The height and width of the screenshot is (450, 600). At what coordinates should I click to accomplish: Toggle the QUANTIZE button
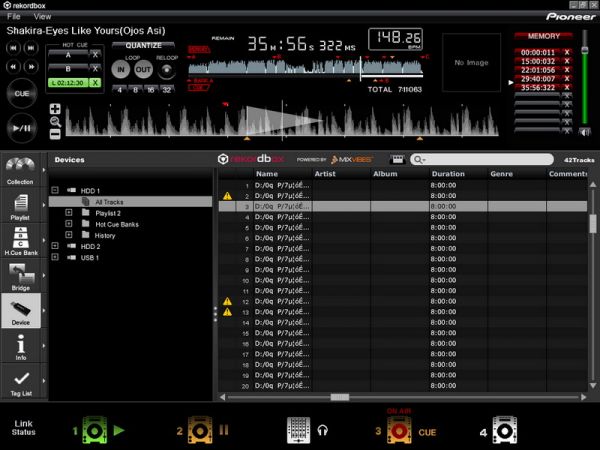click(143, 46)
